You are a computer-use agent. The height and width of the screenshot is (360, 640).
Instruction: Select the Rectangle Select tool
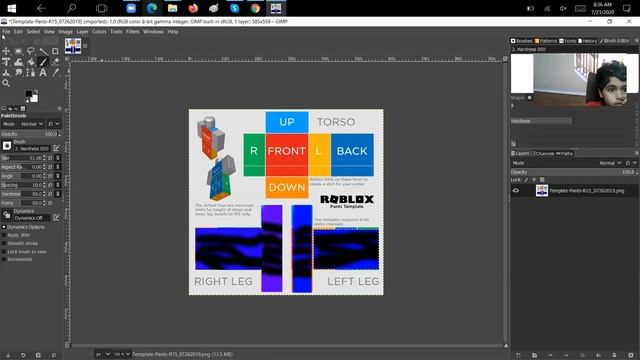point(18,51)
